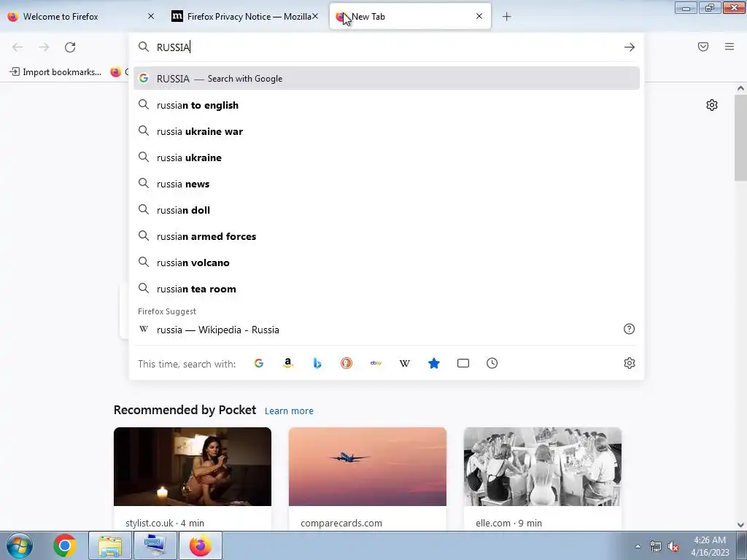Open Firefox Suggest help question icon
The width and height of the screenshot is (747, 560).
630,329
